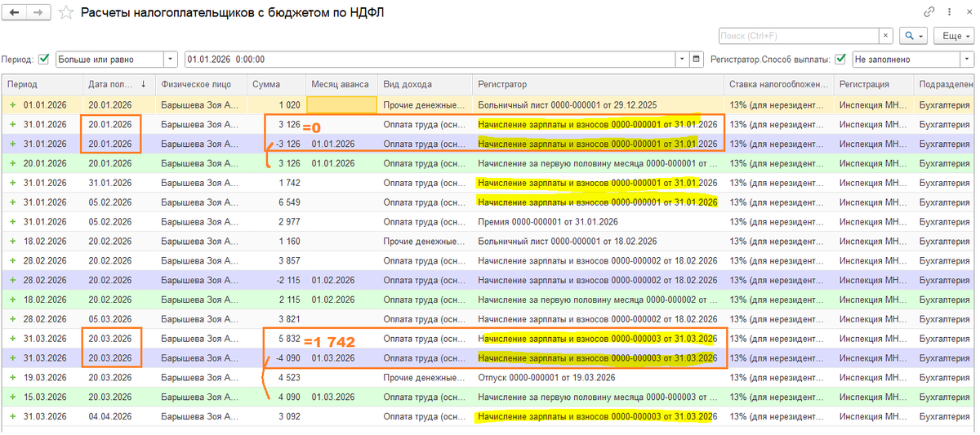Open the calendar picker beside the date field
Viewport: 980px width, 435px height.
696,60
